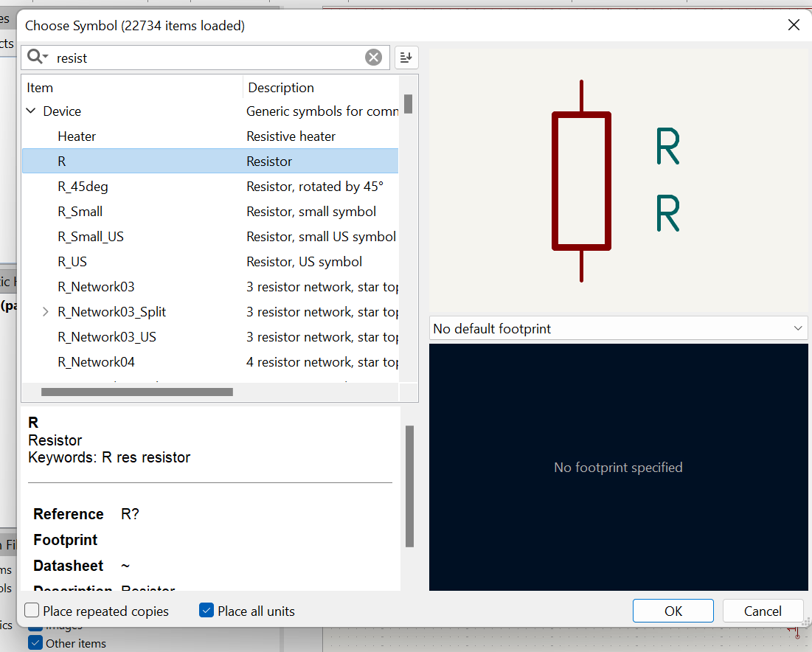Select the R_Network04 symbol

[97, 361]
